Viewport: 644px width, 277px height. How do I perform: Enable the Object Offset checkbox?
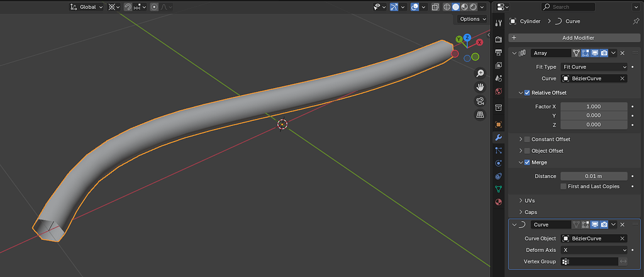[x=527, y=151]
